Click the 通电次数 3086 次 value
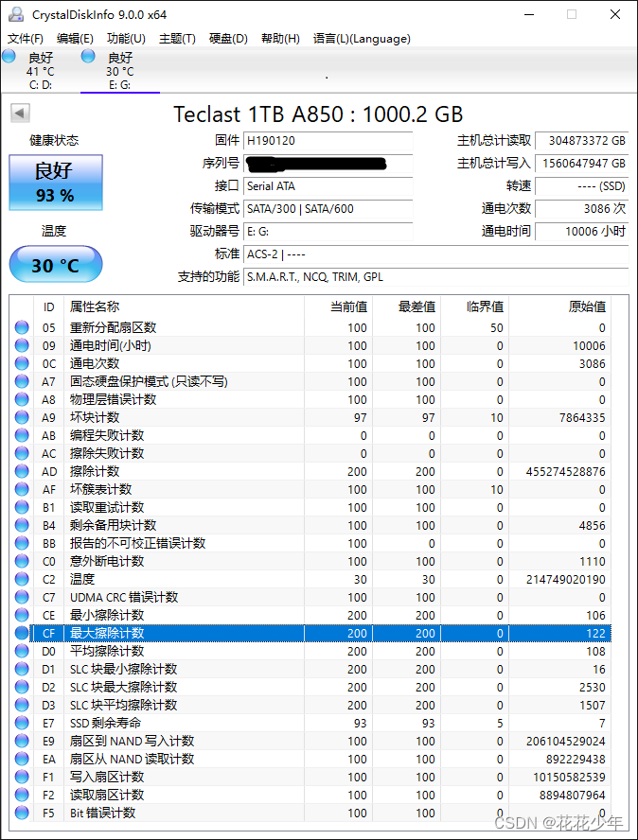This screenshot has width=638, height=840. point(582,209)
